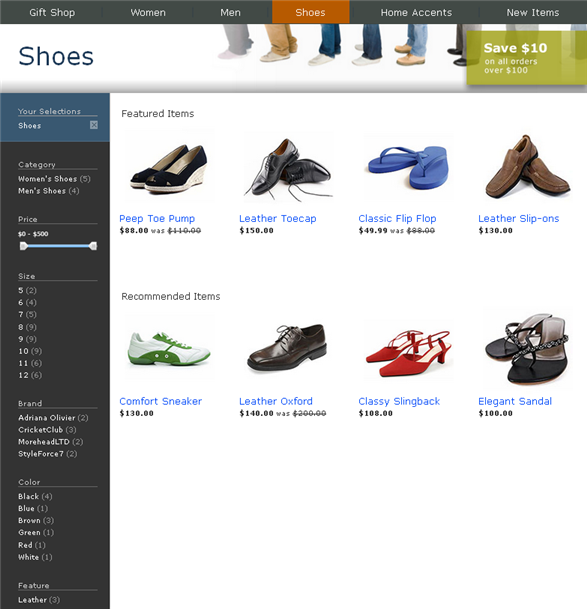
Task: Filter by White color
Action: tap(35, 557)
